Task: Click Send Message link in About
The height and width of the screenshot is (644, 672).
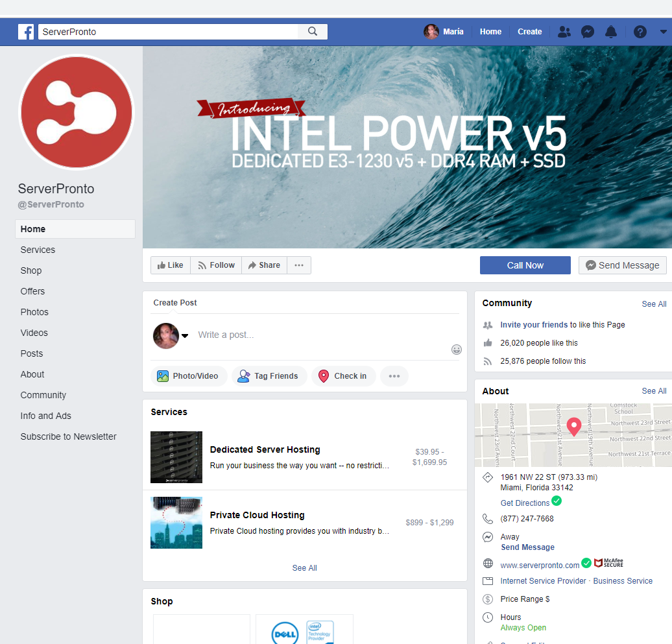Action: [527, 547]
